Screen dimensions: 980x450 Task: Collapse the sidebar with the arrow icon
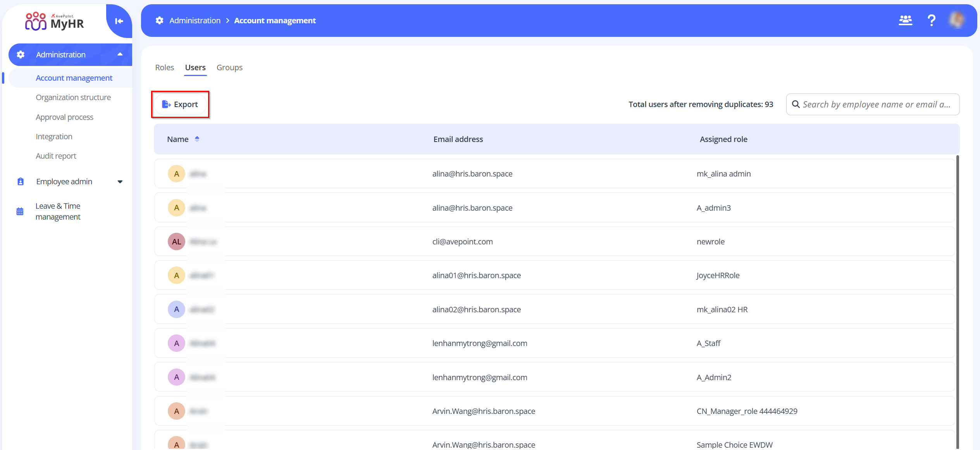tap(119, 21)
